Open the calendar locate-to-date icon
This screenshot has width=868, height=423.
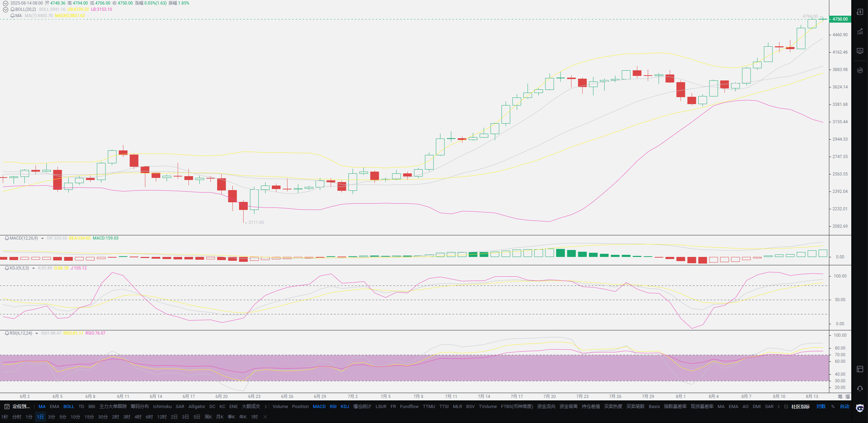click(x=7, y=406)
